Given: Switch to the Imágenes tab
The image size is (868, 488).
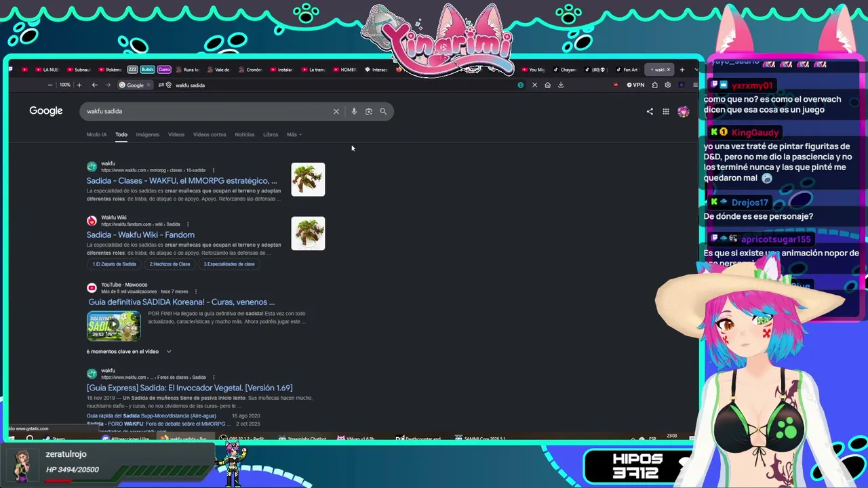Looking at the screenshot, I should 147,134.
